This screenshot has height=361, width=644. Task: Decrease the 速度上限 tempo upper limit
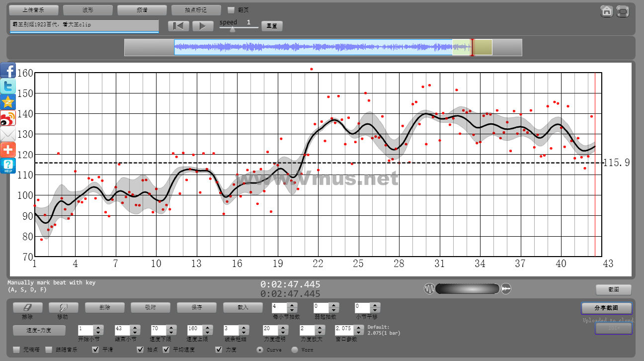[207, 332]
